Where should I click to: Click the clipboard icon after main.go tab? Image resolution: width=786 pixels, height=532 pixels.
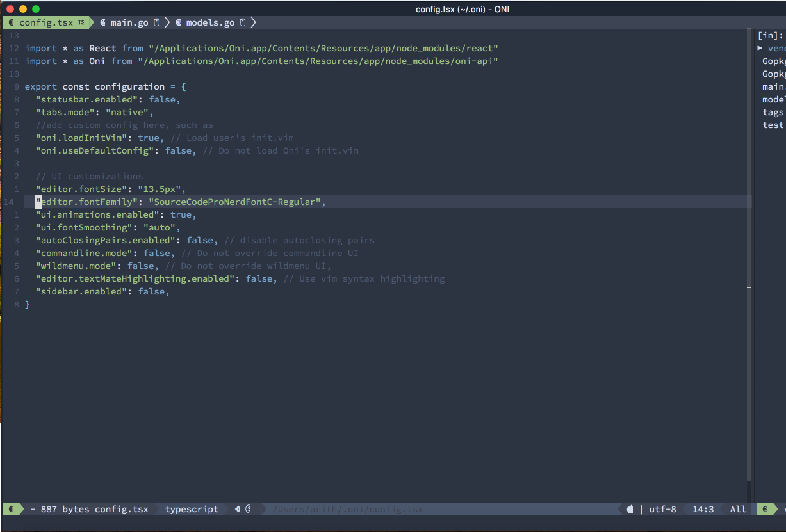[156, 22]
